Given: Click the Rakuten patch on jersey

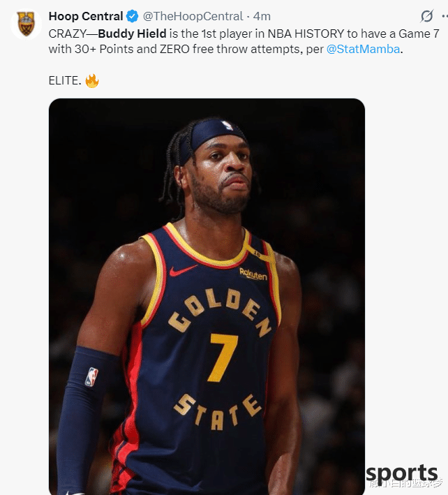Looking at the screenshot, I should coord(253,274).
